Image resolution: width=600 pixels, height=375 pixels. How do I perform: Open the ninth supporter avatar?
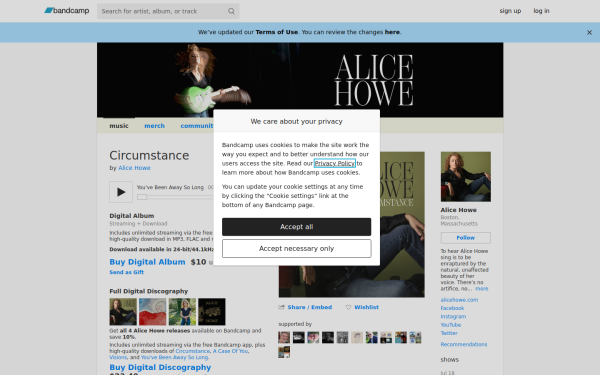click(401, 338)
